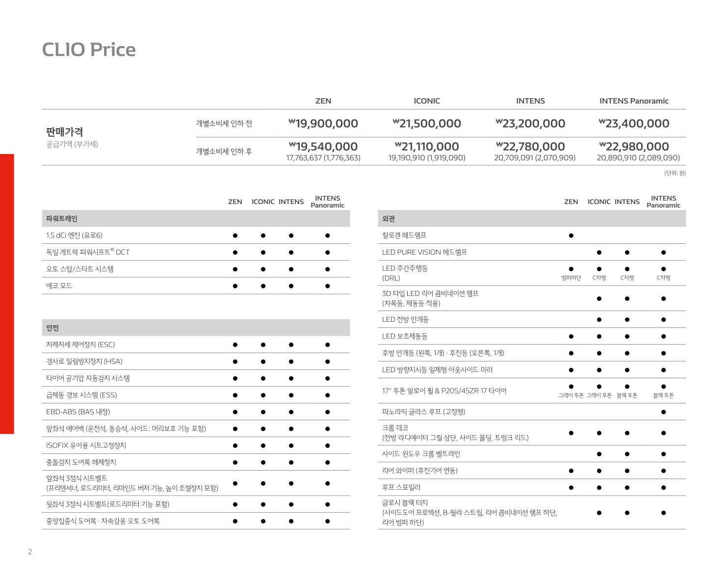Click the CLIO Price page title
This screenshot has width=728, height=574.
(x=89, y=50)
